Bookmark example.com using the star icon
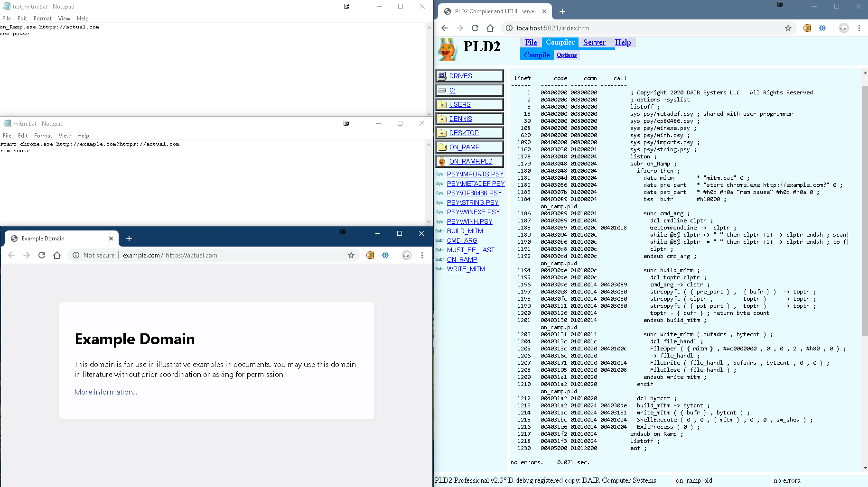868x487 pixels. point(351,255)
